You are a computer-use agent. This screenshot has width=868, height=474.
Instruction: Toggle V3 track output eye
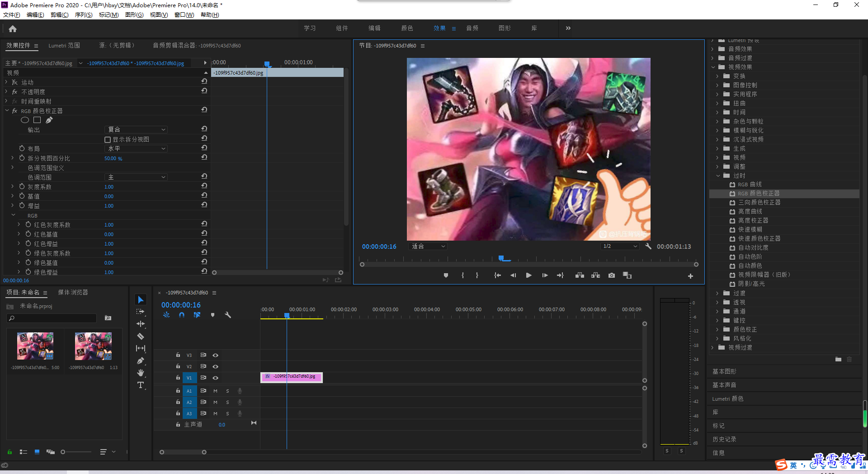[216, 355]
